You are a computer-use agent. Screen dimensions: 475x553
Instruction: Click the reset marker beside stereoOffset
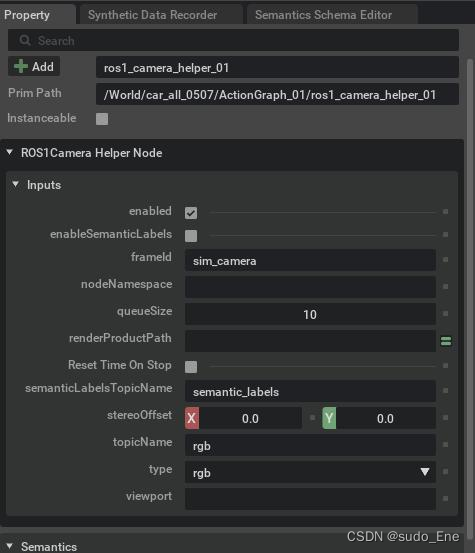pyautogui.click(x=445, y=418)
